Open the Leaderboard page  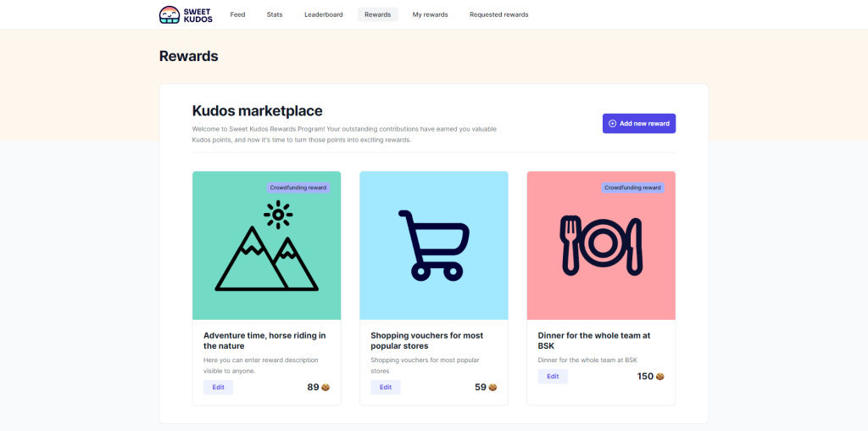pos(324,14)
